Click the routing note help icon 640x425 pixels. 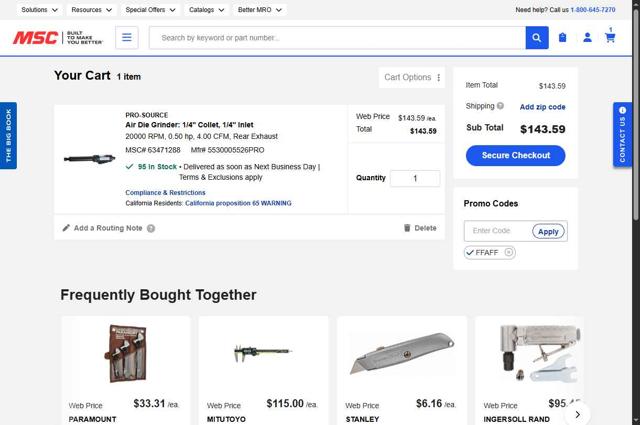[x=151, y=228]
